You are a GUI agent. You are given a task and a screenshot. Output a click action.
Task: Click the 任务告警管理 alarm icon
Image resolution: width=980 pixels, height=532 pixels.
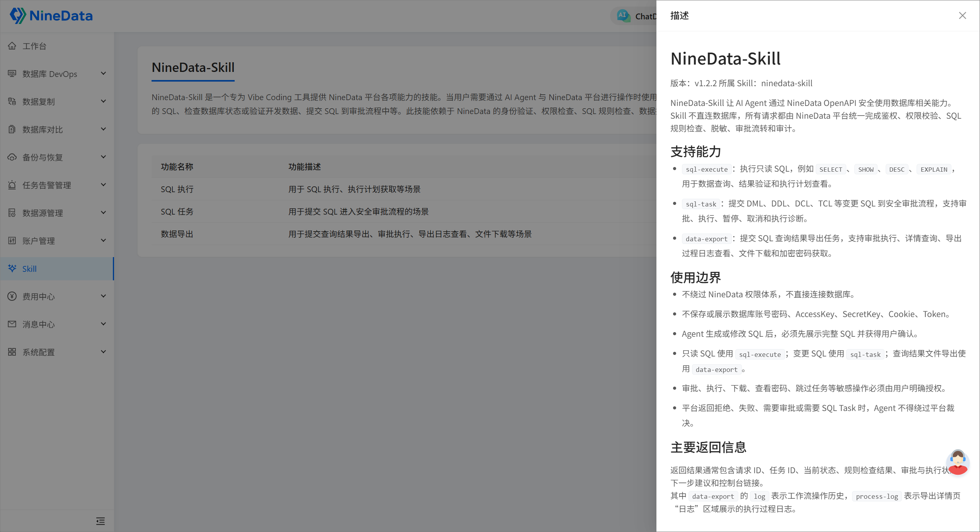12,185
